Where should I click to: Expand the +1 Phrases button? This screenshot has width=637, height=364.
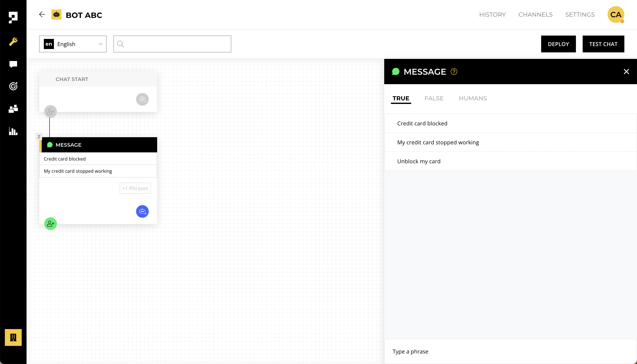coord(135,188)
